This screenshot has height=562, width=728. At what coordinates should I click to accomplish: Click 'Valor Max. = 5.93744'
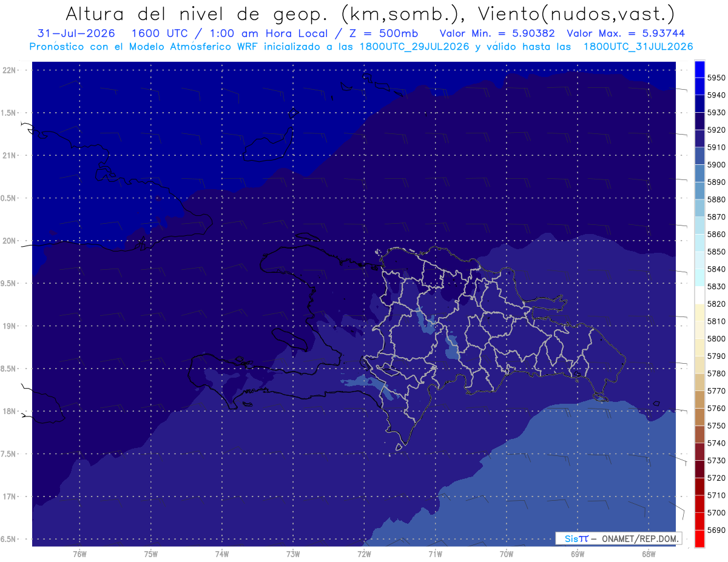(625, 33)
